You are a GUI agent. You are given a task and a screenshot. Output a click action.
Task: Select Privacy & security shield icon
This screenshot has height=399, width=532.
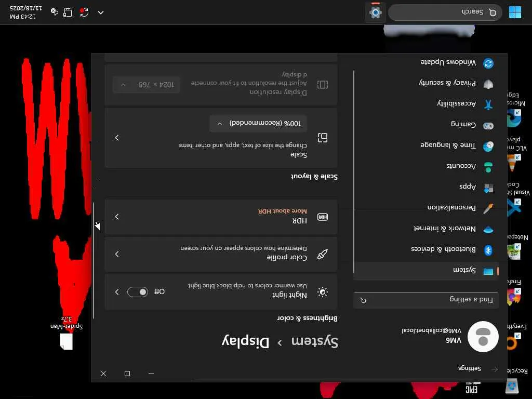(488, 84)
